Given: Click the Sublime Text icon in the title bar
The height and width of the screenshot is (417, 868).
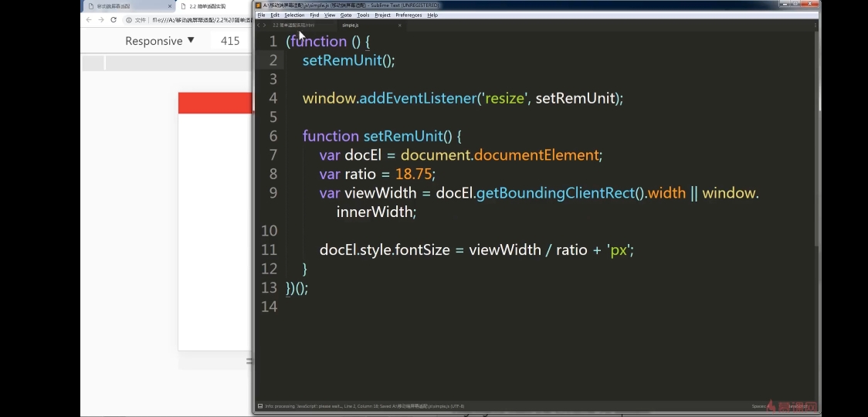Looking at the screenshot, I should (x=259, y=5).
